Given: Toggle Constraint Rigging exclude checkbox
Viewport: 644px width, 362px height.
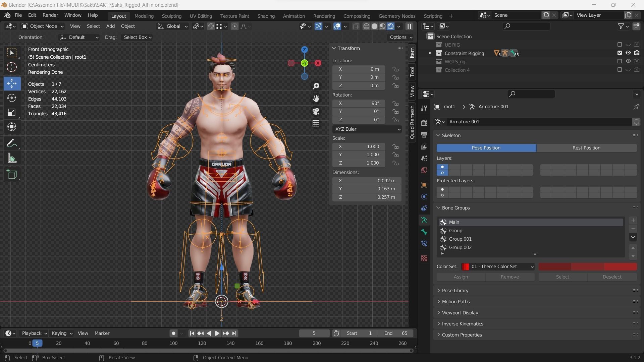Looking at the screenshot, I should 620,53.
